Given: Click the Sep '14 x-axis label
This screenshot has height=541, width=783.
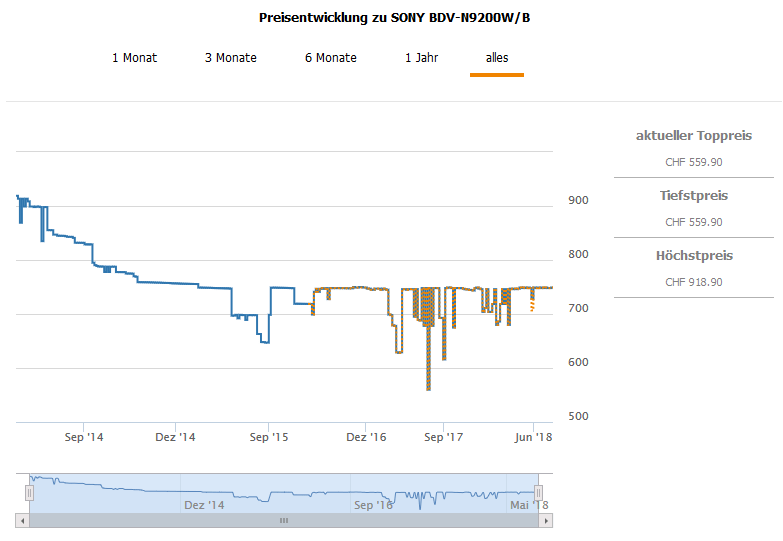Looking at the screenshot, I should pos(83,437).
